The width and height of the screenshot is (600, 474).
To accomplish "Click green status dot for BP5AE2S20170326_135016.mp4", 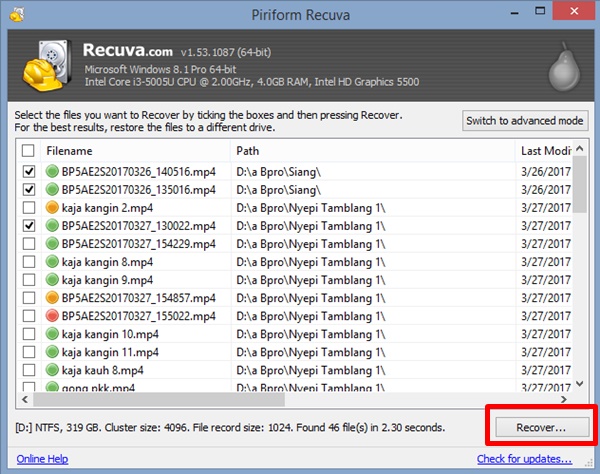I will [x=52, y=189].
